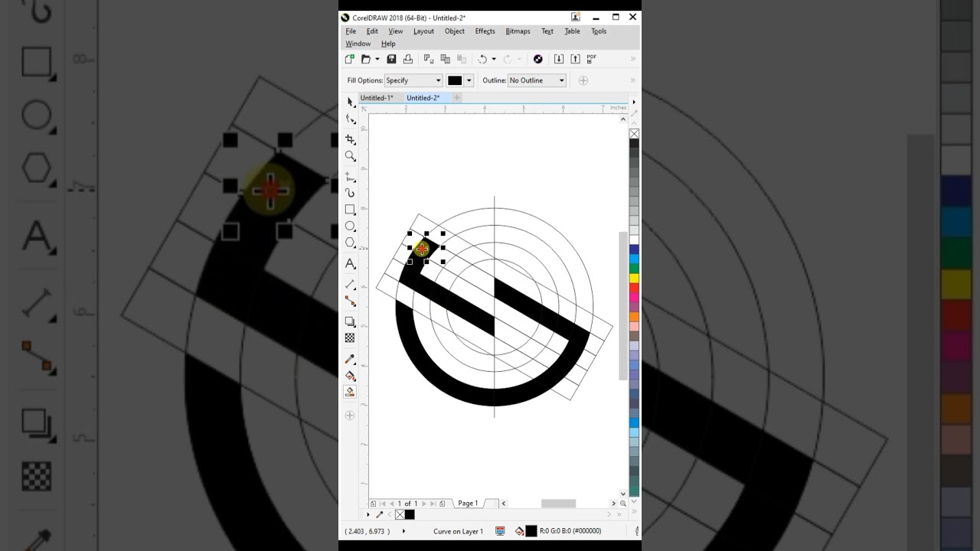Select the Drop Shadow tool
980x551 pixels.
(350, 321)
